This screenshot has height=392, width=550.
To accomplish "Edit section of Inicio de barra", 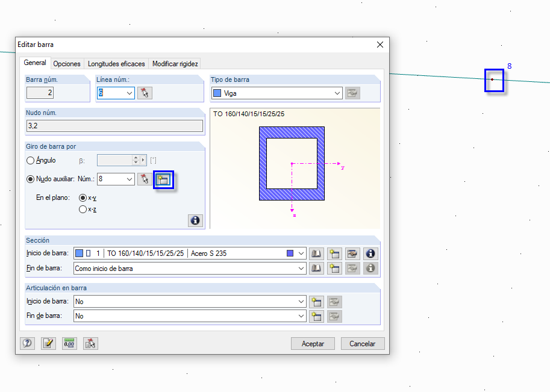I will 352,254.
